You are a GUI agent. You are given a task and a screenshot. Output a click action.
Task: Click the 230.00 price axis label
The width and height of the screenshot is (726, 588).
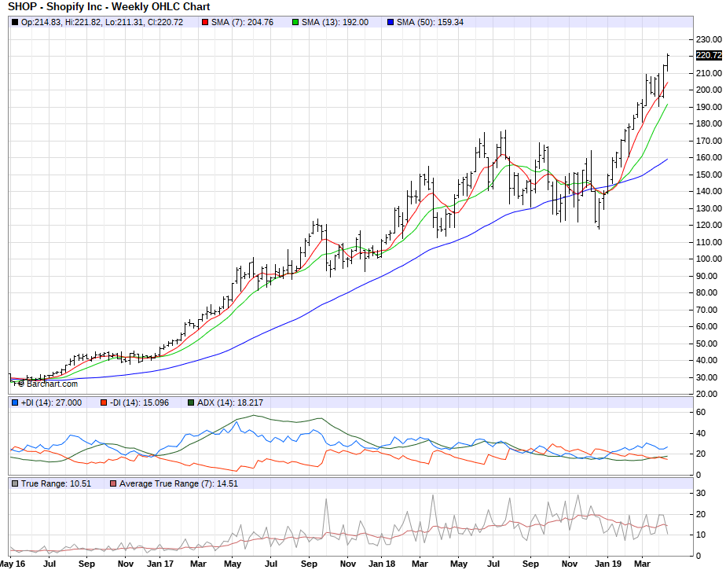coord(709,40)
